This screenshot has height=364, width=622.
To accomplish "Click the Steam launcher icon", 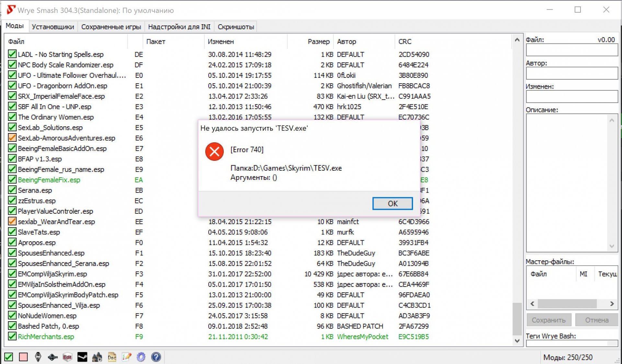I will tap(82, 357).
